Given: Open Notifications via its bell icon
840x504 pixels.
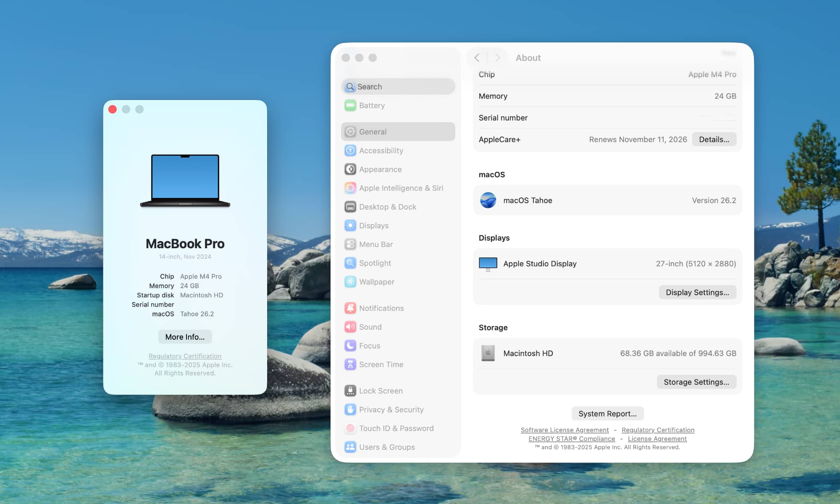Looking at the screenshot, I should pos(350,308).
